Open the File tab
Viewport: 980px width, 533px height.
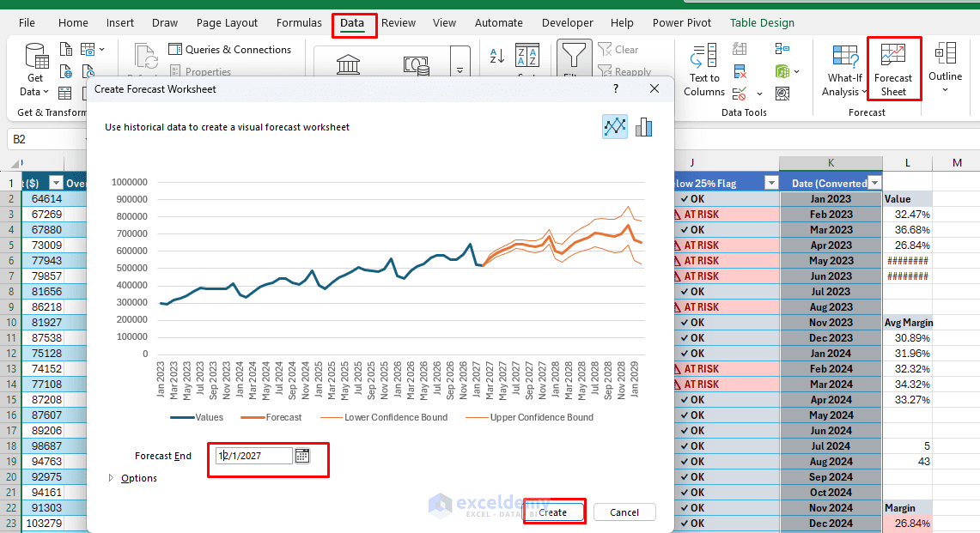[27, 22]
